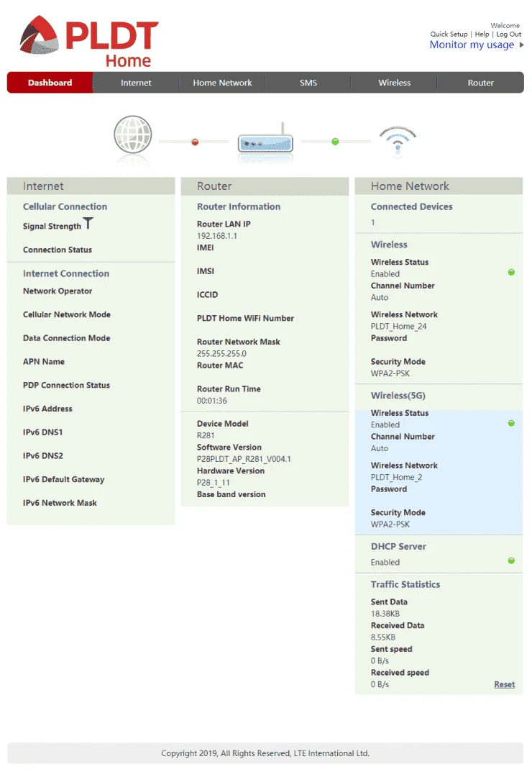The width and height of the screenshot is (532, 777).
Task: Click the software version P28PLDT_AP_R281_V004.1
Action: click(244, 459)
